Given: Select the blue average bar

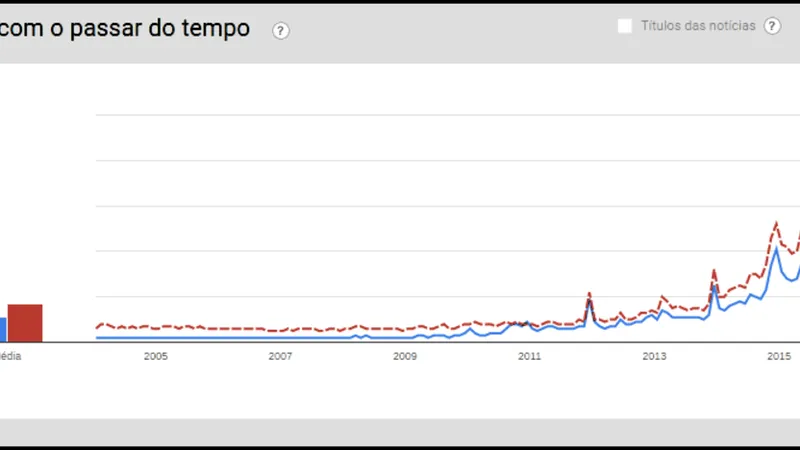Looking at the screenshot, I should click(3, 329).
